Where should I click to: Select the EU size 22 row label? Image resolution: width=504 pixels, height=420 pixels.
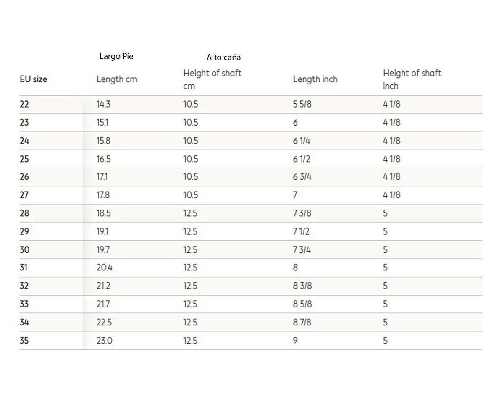coord(24,104)
